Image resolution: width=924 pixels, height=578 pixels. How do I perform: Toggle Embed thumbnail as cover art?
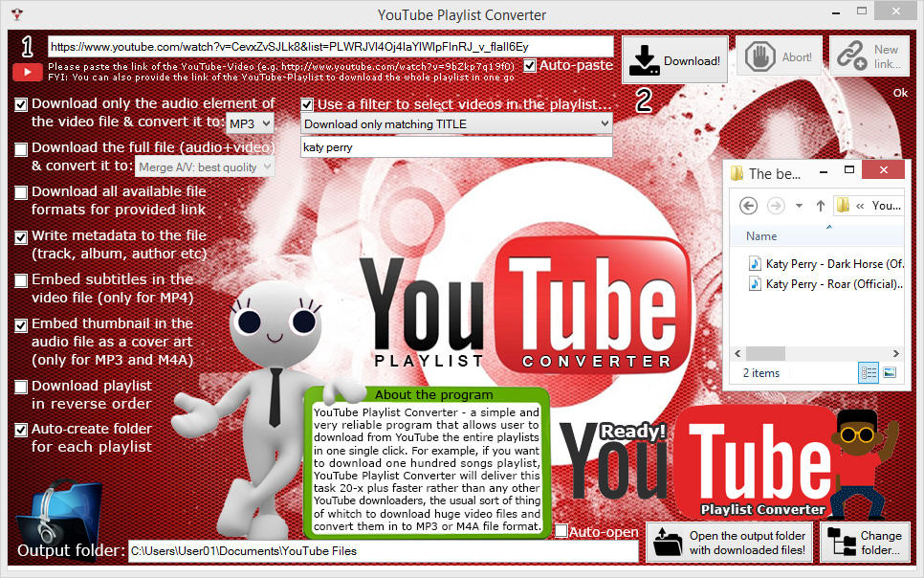21,325
